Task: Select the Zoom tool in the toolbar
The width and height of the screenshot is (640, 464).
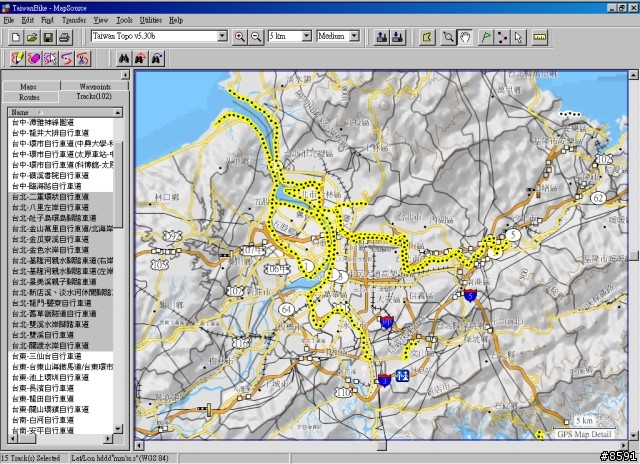Action: point(448,37)
